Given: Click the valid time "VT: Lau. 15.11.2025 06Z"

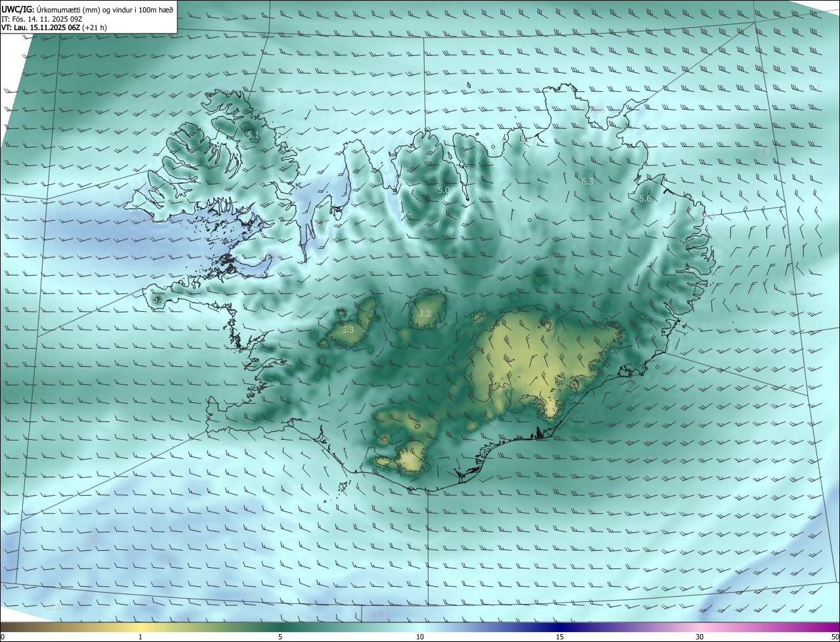Looking at the screenshot, I should tap(39, 28).
